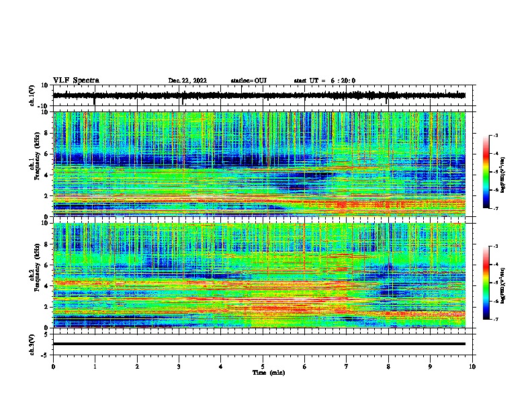Click the "VLF Spectra" title text
532x411 pixels.
pyautogui.click(x=76, y=81)
